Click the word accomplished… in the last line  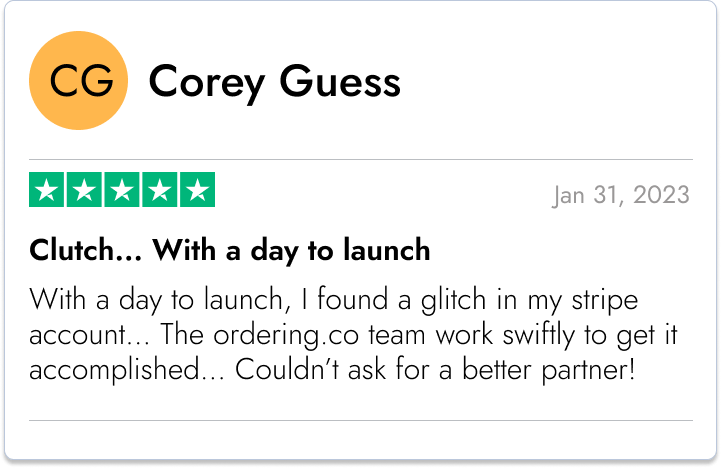[x=126, y=371]
